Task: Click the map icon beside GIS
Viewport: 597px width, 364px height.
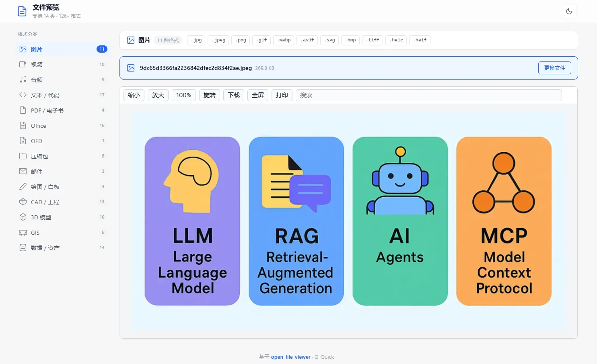Action: pyautogui.click(x=23, y=232)
